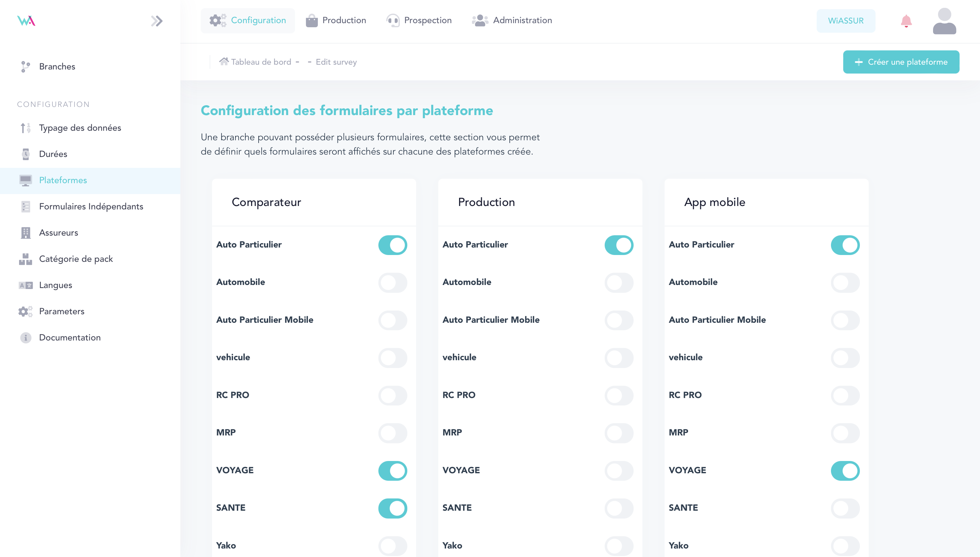Click the Durées watch icon
Screen dimensions: 980x557
pyautogui.click(x=25, y=154)
